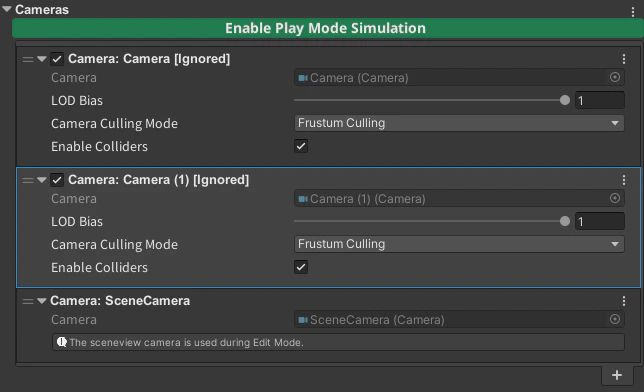Screen dimensions: 644x392
Task: Click camera icon in Camera (Camera) field
Action: [303, 78]
